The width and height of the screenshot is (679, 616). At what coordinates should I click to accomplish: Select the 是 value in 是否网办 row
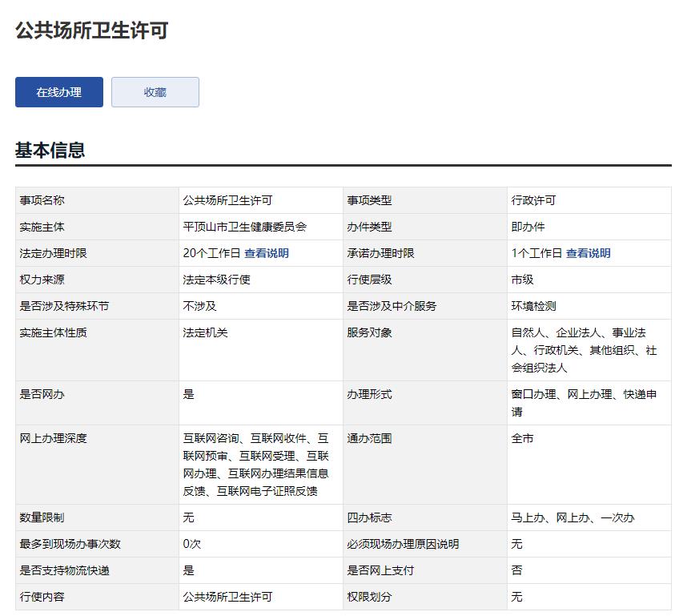188,394
